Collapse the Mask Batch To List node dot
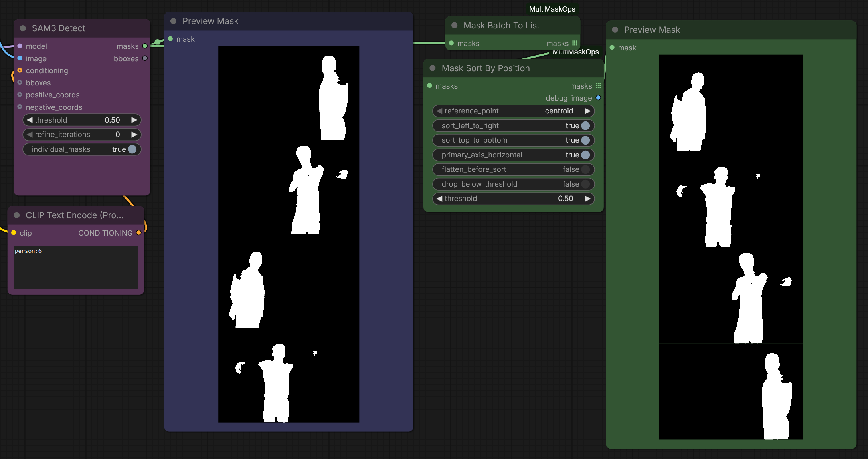868x459 pixels. (454, 26)
